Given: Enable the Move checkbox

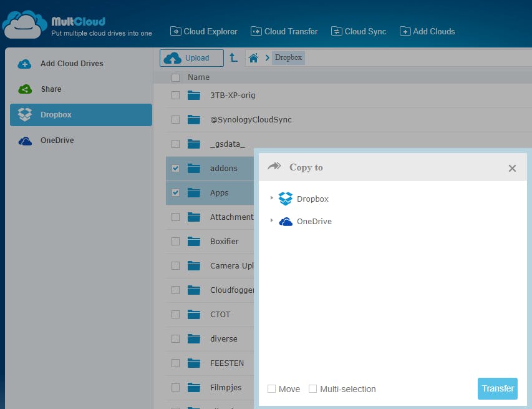Looking at the screenshot, I should tap(271, 389).
